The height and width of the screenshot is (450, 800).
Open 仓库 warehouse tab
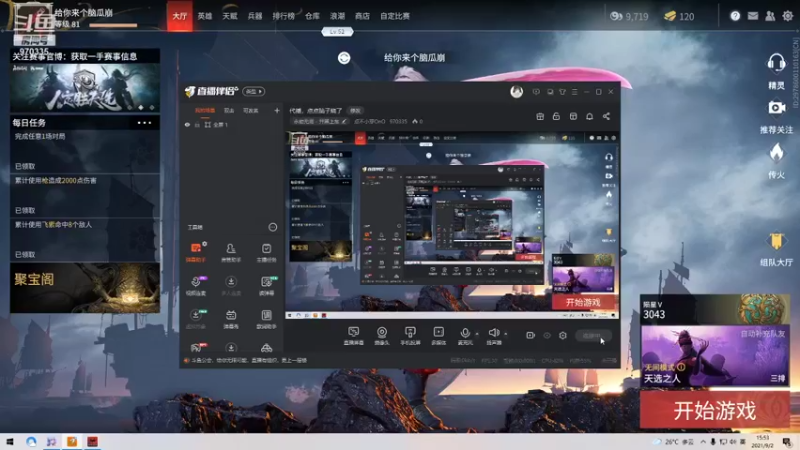pyautogui.click(x=312, y=16)
